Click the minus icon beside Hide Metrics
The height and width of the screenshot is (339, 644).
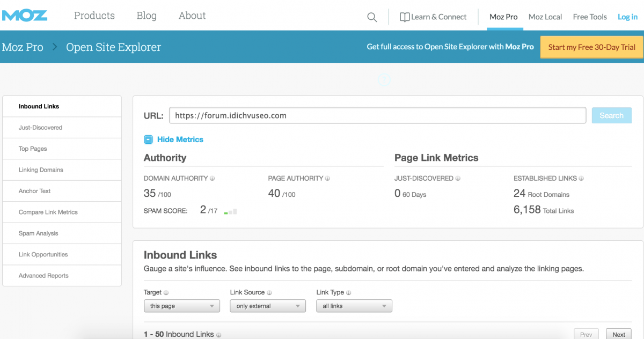(x=149, y=139)
